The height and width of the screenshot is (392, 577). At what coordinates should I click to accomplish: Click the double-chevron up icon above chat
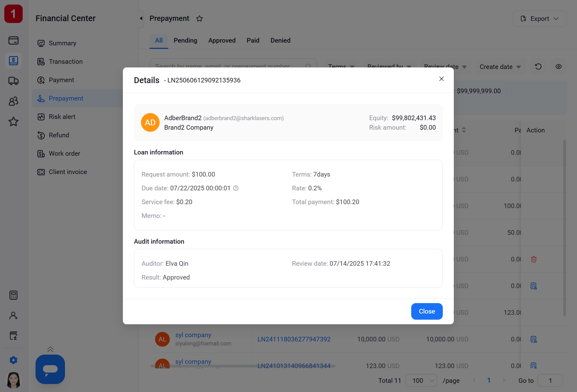click(50, 349)
